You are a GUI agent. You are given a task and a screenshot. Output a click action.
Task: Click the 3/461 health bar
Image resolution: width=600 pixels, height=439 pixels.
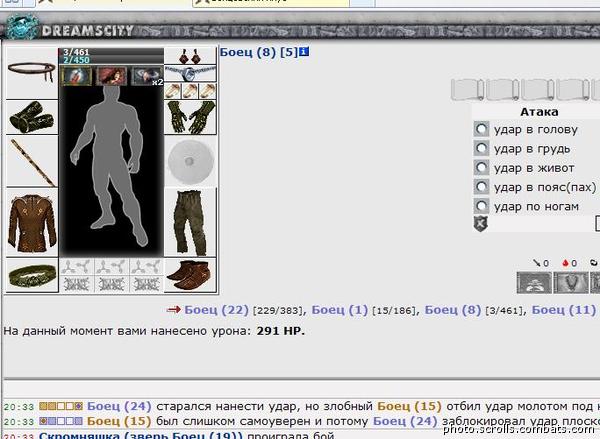[x=111, y=52]
